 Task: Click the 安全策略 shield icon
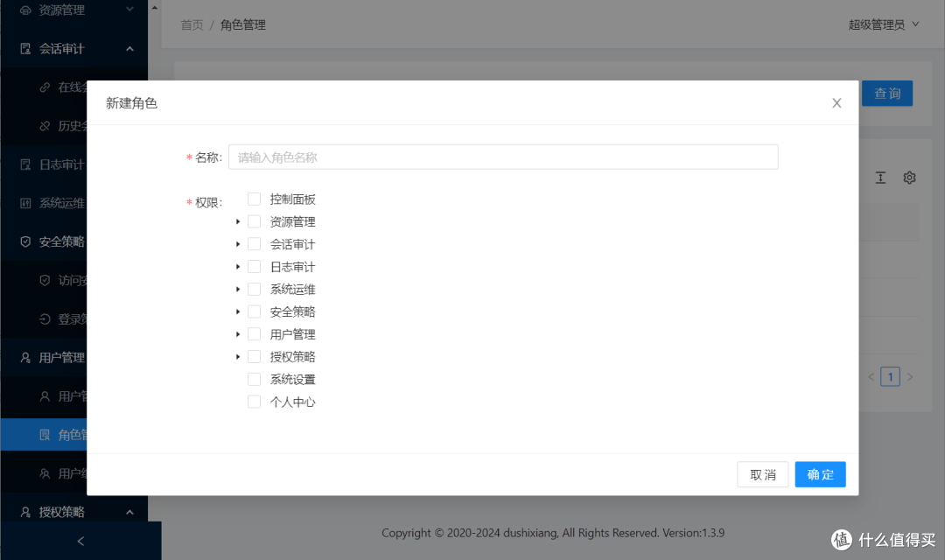click(25, 241)
